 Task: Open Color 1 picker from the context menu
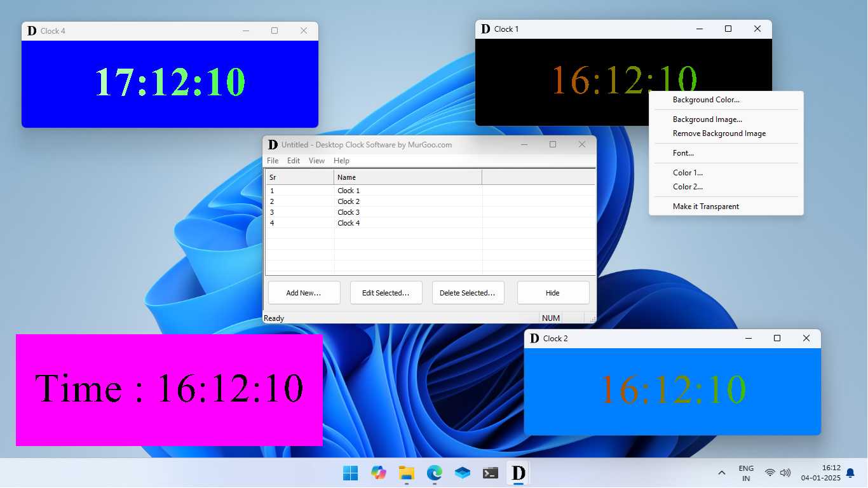coord(688,172)
